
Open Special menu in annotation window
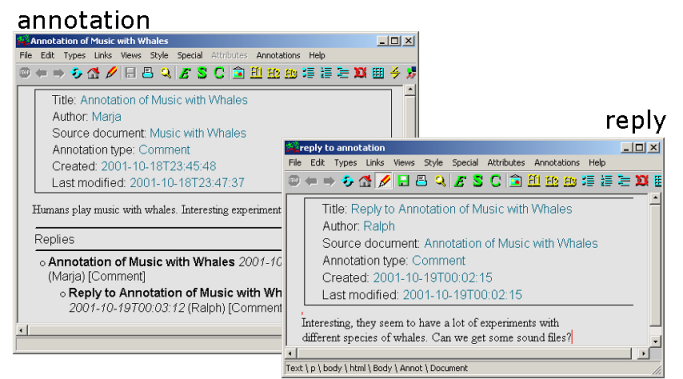point(189,55)
